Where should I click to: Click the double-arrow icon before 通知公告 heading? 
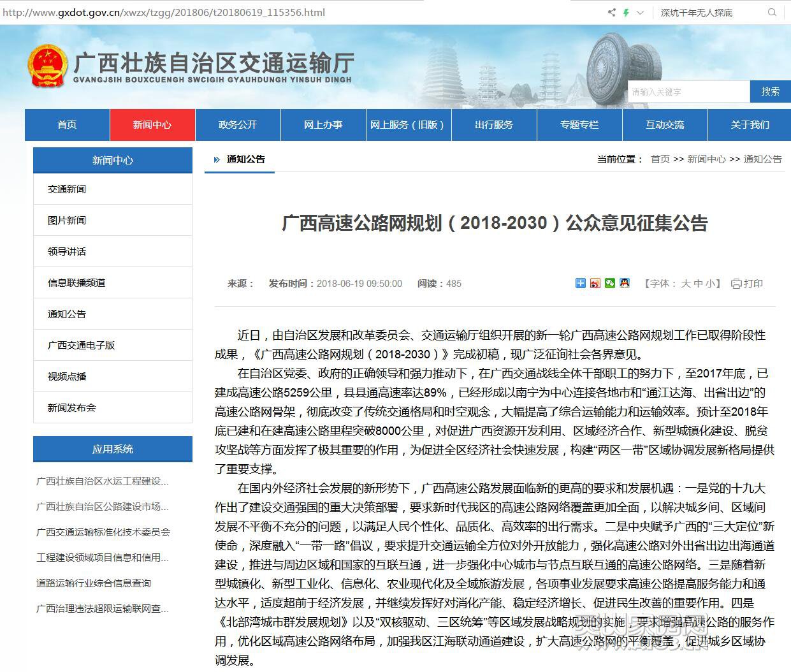click(x=217, y=160)
